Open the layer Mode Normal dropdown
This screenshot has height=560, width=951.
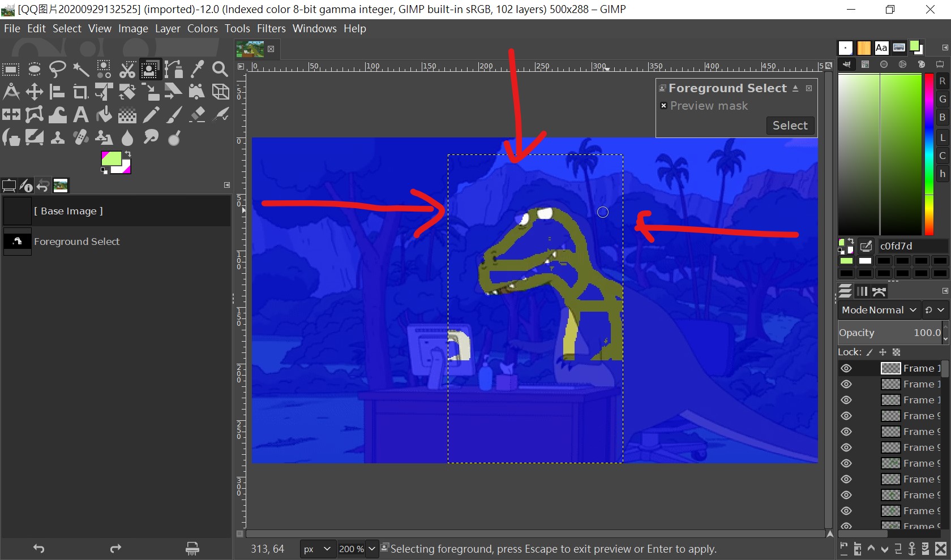(x=878, y=310)
